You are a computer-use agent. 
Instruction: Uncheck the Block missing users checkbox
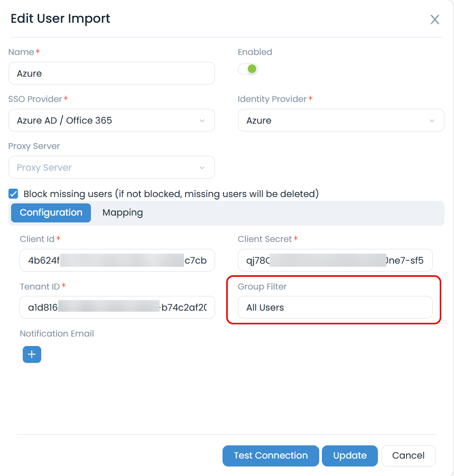click(14, 194)
